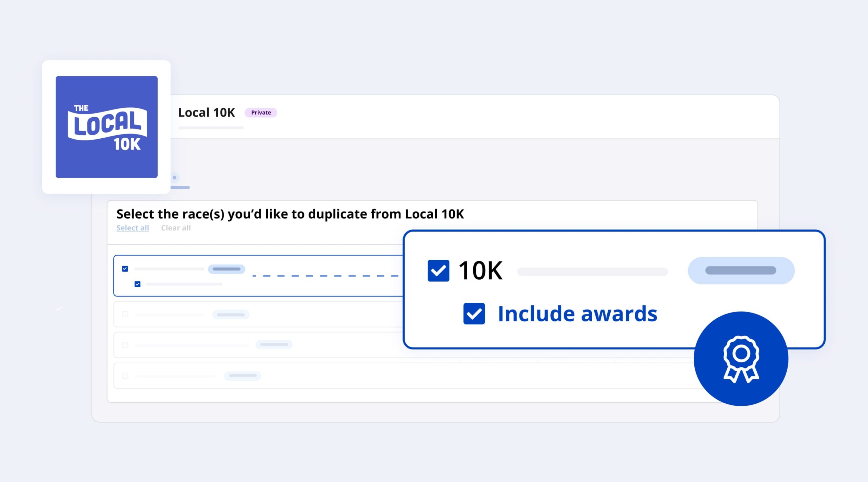Check the third race row's checkbox
The height and width of the screenshot is (482, 868).
pyautogui.click(x=125, y=345)
